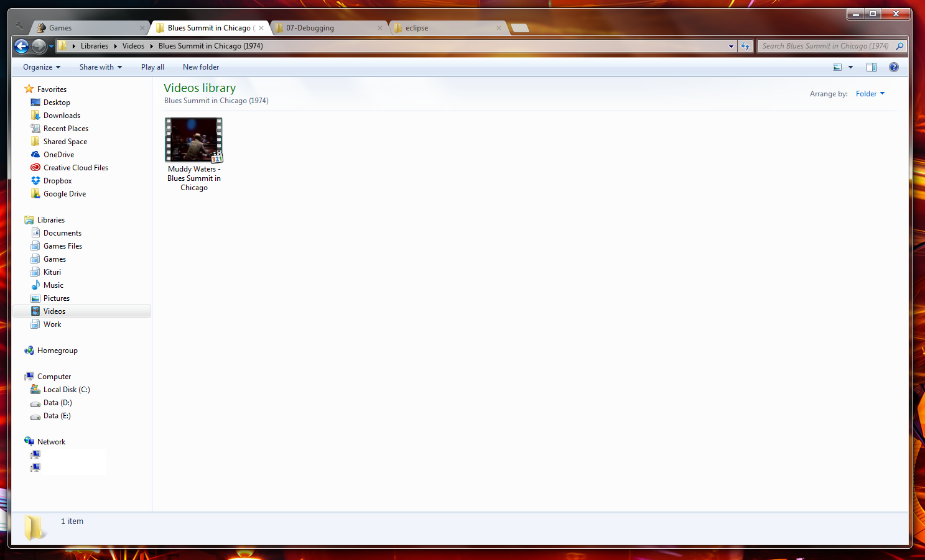The width and height of the screenshot is (925, 560).
Task: Open the view options dropdown arrow
Action: point(850,67)
